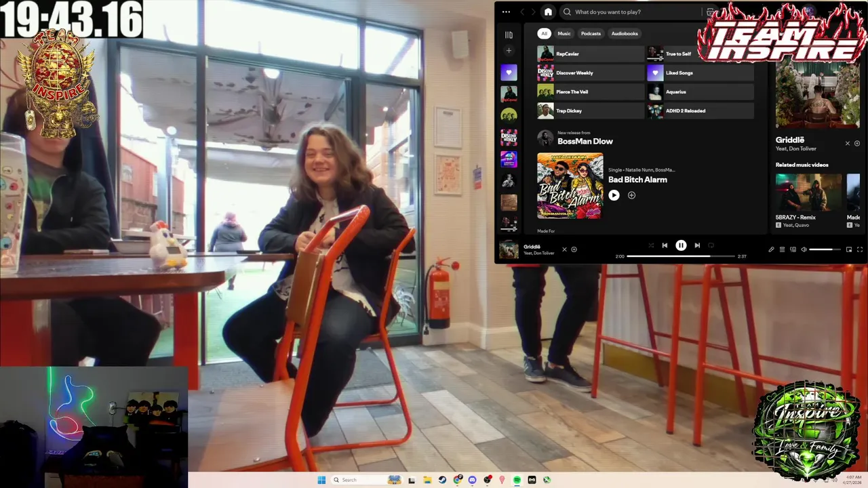The width and height of the screenshot is (868, 488).
Task: Click the '5BRAZY - Remix' title text
Action: (795, 218)
